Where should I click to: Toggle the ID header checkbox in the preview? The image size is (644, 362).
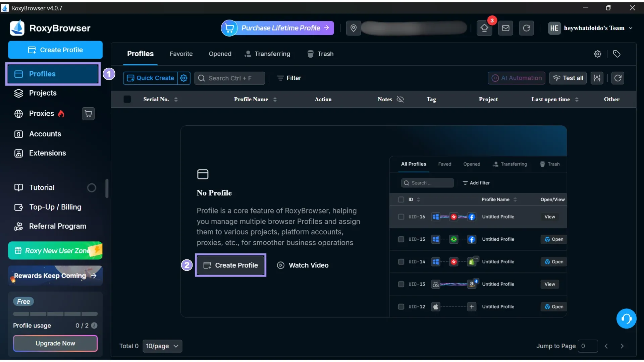click(401, 200)
